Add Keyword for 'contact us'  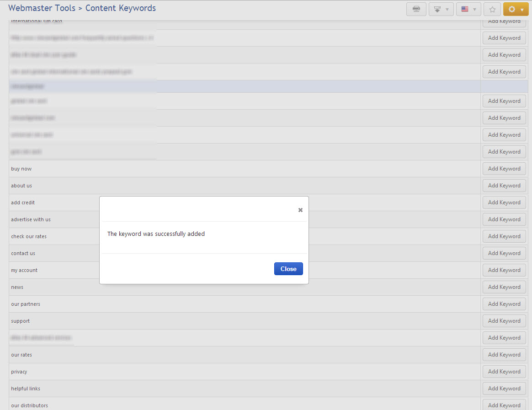point(504,253)
